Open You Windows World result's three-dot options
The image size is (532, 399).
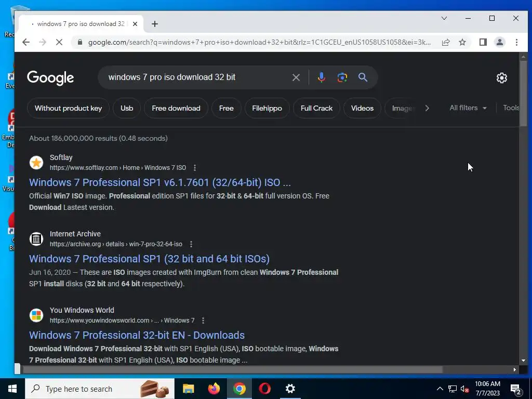(x=203, y=320)
